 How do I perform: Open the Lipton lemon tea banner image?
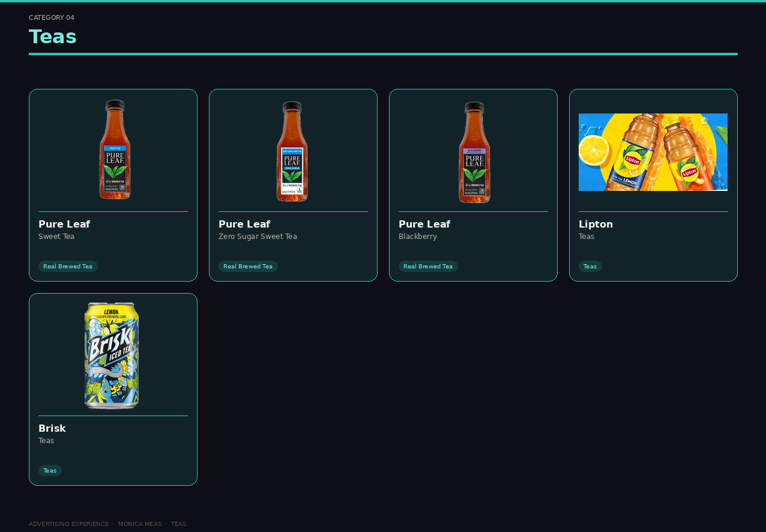pos(653,152)
